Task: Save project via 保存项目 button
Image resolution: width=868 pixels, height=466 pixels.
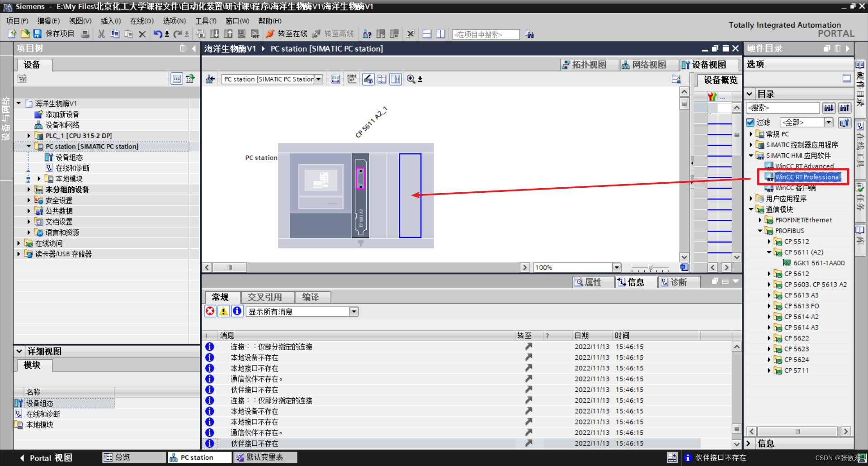Action: [x=54, y=34]
